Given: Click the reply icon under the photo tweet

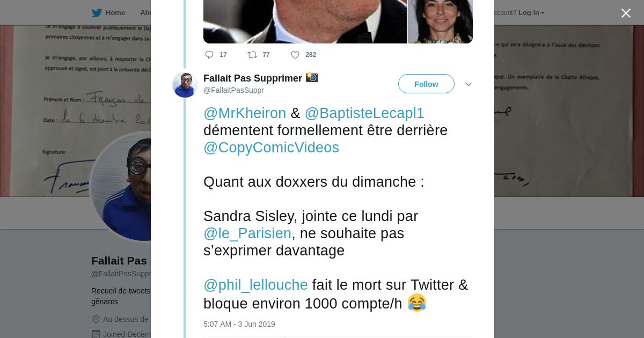Looking at the screenshot, I should tap(209, 55).
